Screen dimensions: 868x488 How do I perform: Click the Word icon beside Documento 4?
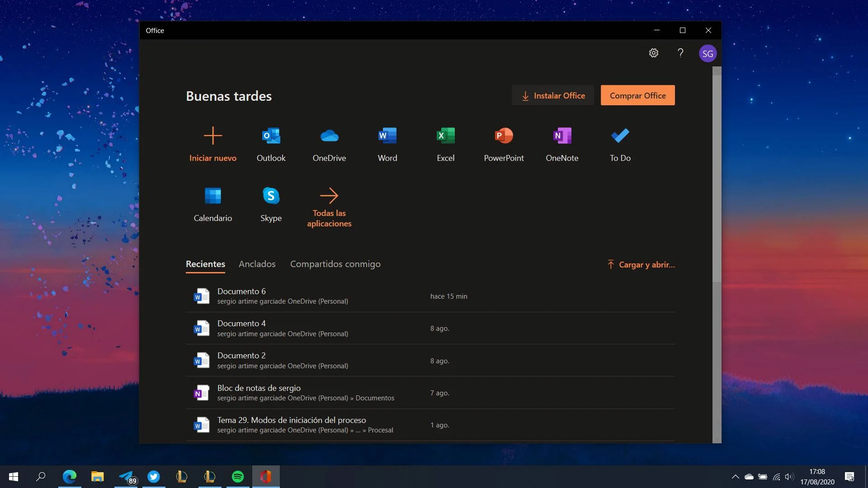(x=202, y=328)
